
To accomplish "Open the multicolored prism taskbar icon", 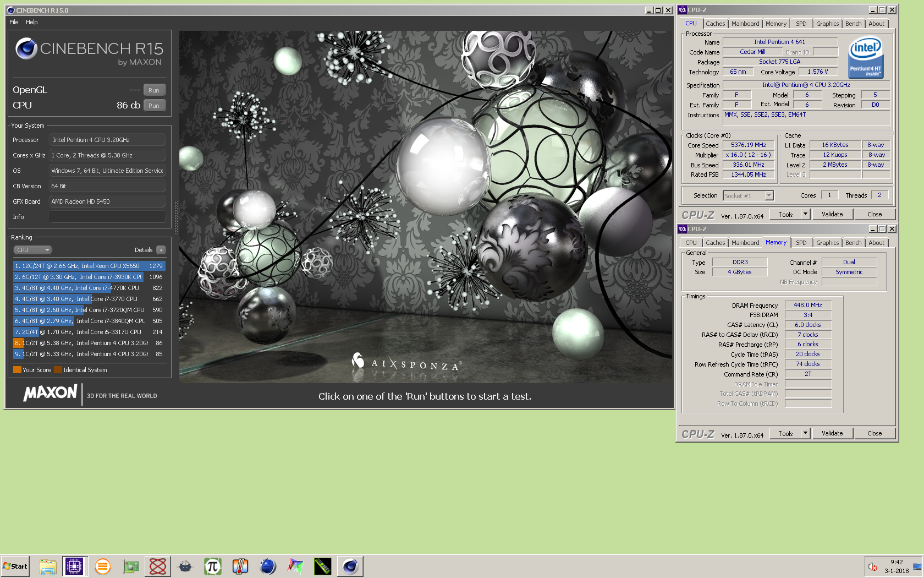I will [x=295, y=566].
